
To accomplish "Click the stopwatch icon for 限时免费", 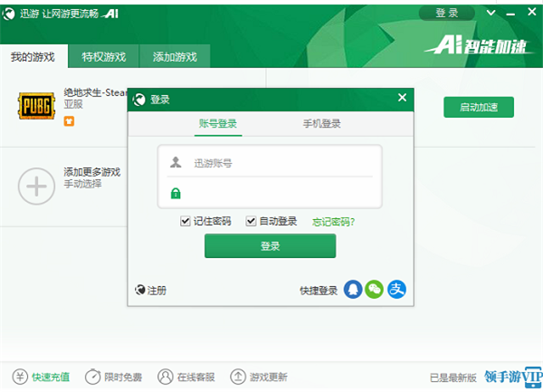I will pos(92,377).
